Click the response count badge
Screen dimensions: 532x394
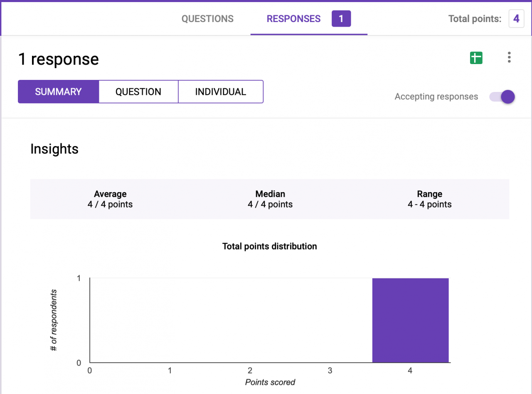pos(341,19)
